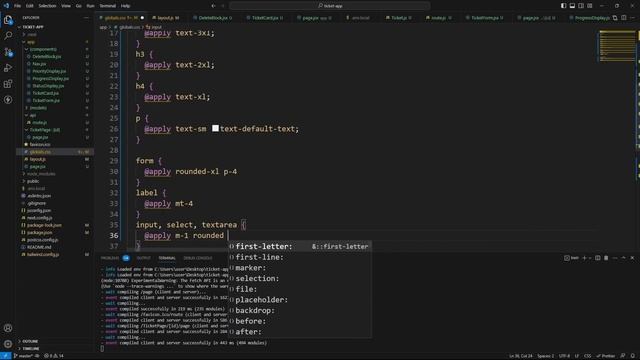640x360 pixels.
Task: Open package.json in the Explorer
Action: coord(55,232)
